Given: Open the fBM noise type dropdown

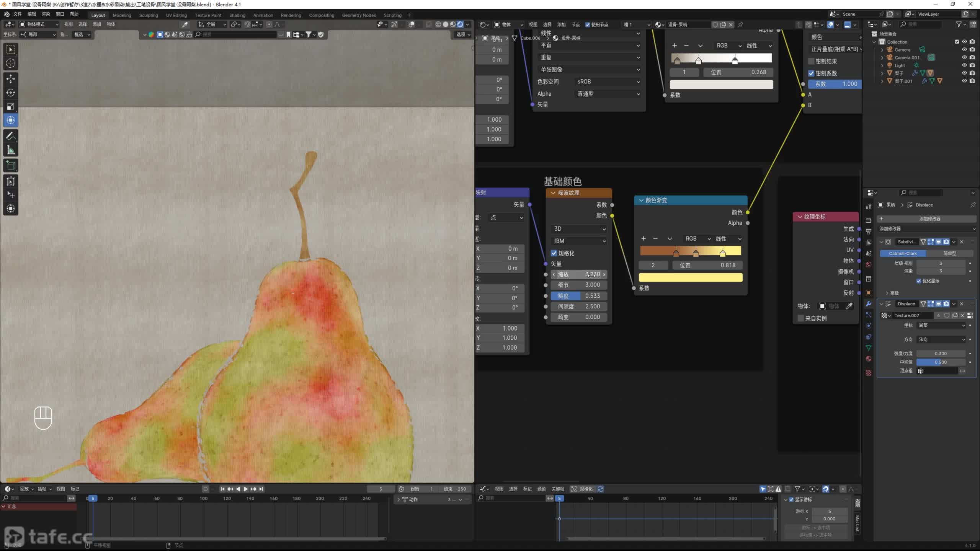Looking at the screenshot, I should pos(579,241).
